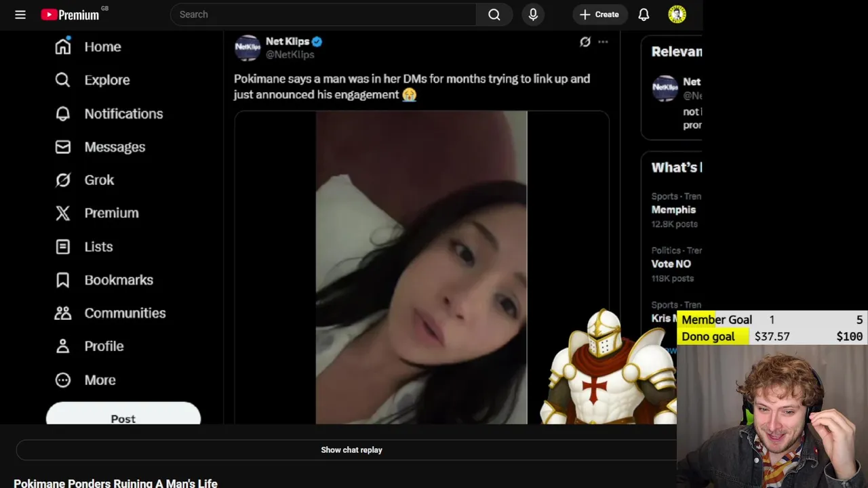Click the Net Klips profile avatar on tweet
The image size is (868, 488).
point(248,47)
